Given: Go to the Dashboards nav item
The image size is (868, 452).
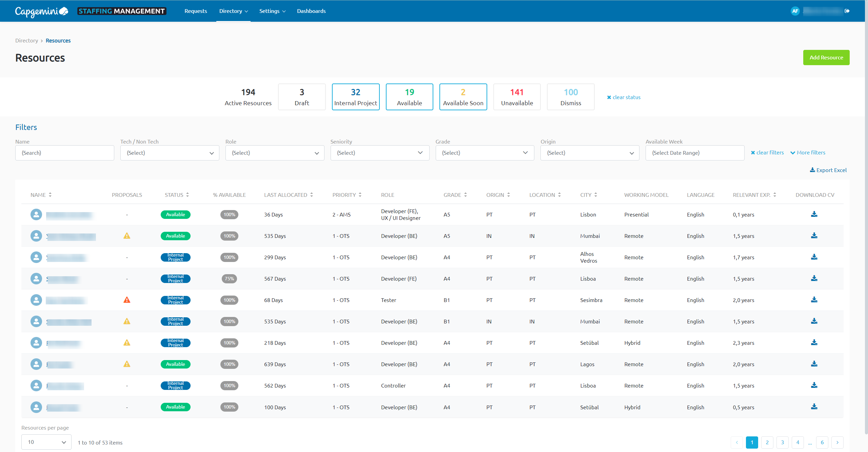Looking at the screenshot, I should click(311, 11).
